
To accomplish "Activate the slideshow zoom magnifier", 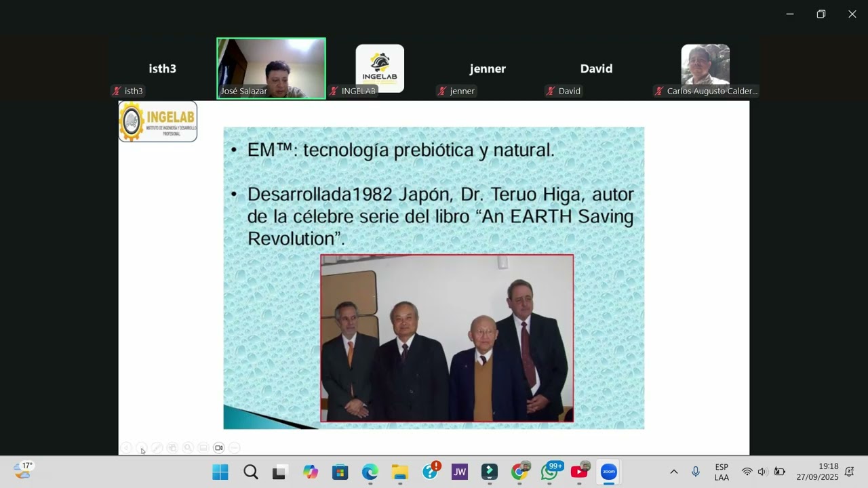I will tap(188, 448).
